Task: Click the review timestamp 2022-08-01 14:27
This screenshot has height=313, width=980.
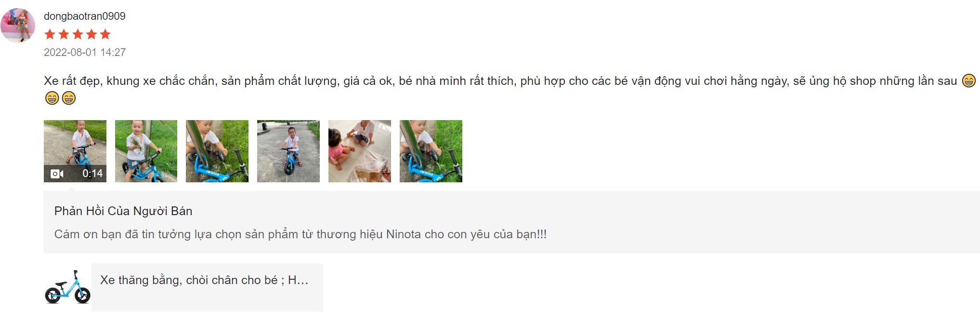Action: tap(85, 52)
